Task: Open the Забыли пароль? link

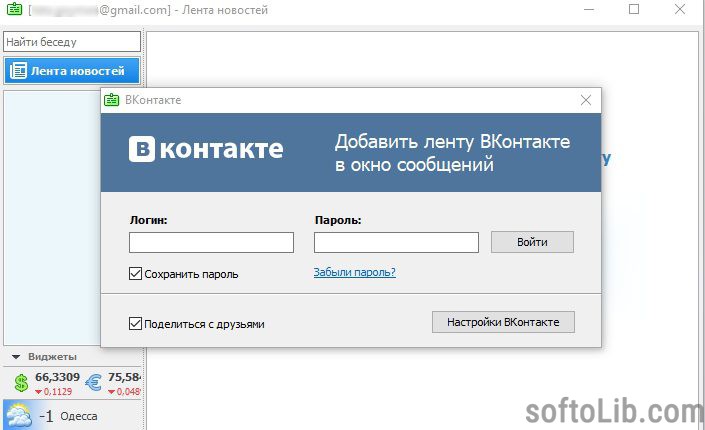Action: click(354, 272)
